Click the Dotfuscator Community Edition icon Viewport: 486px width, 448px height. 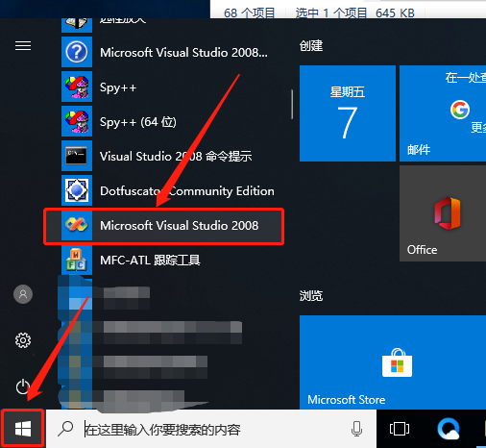[77, 190]
